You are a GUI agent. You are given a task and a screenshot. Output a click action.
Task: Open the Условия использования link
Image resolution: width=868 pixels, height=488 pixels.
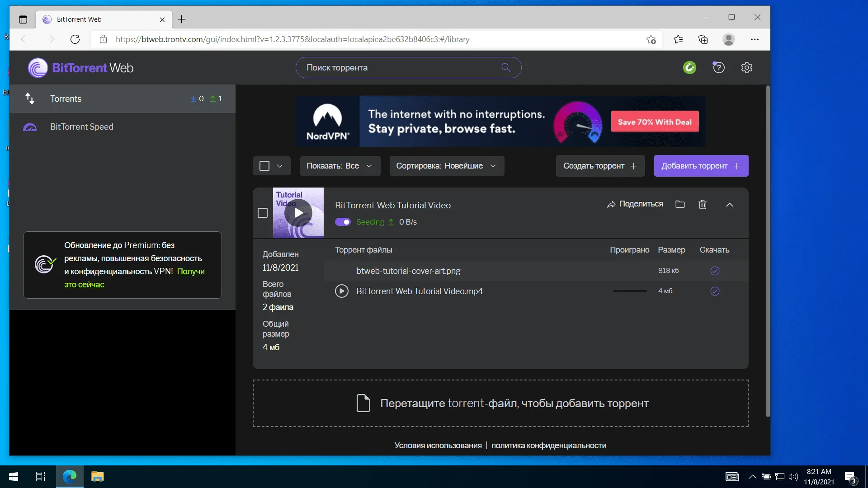pyautogui.click(x=438, y=446)
